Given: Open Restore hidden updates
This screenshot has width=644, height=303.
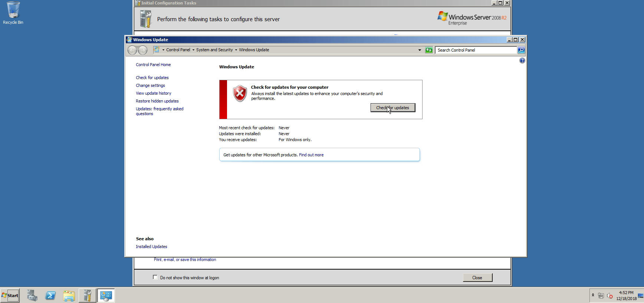Looking at the screenshot, I should coord(157,101).
